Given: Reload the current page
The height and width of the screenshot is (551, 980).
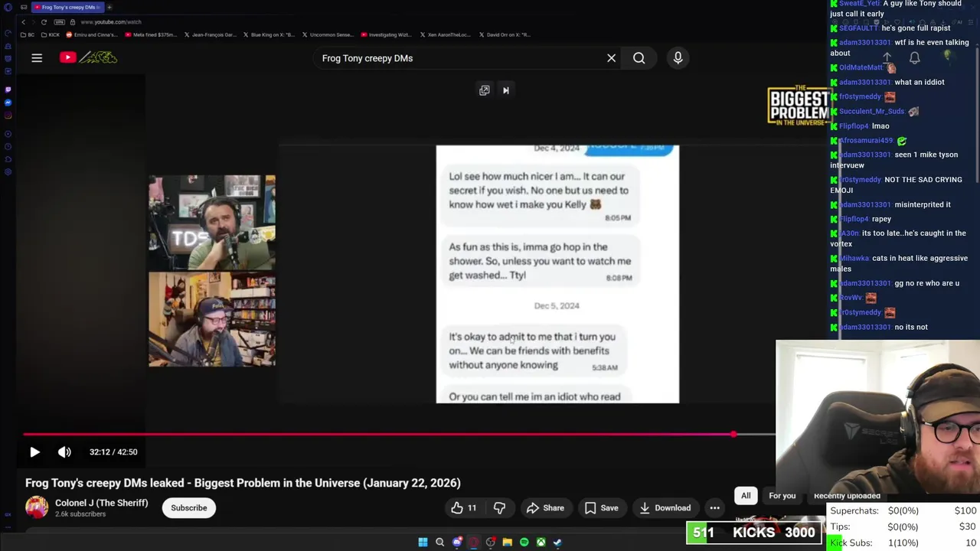Looking at the screenshot, I should [x=44, y=22].
